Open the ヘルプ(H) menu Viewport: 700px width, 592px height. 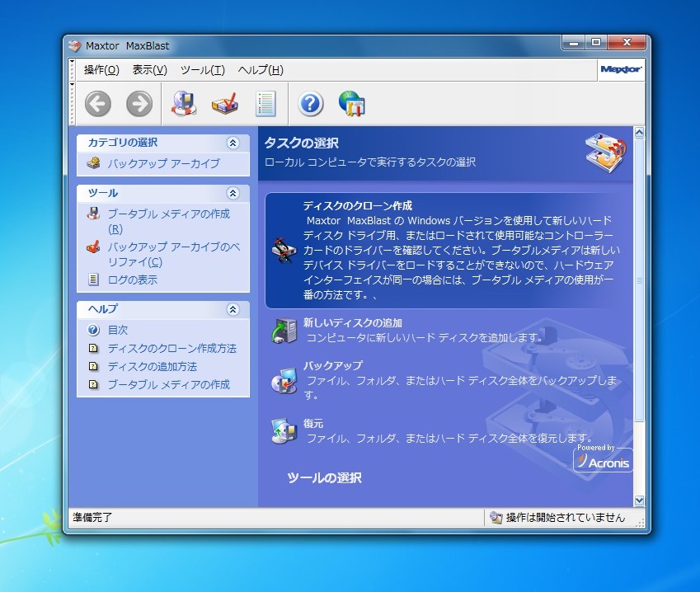tap(261, 69)
